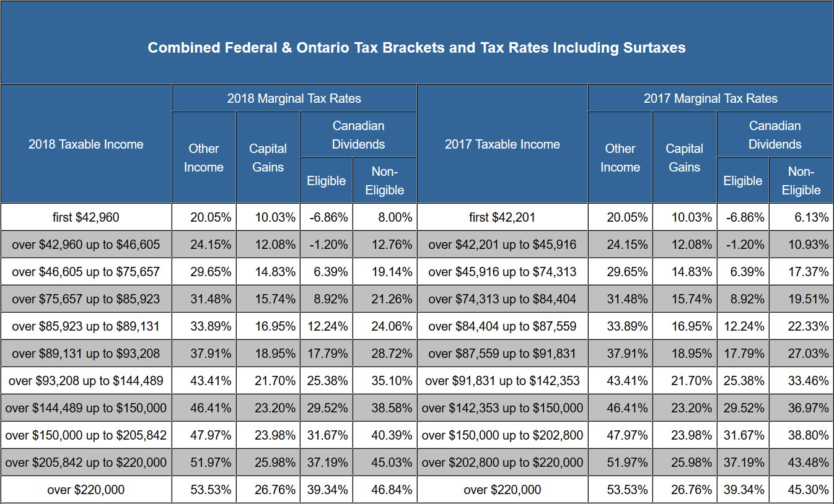Viewport: 834px width, 504px height.
Task: Select 'over $74,313 up to $84,404' bracket
Action: click(x=502, y=298)
